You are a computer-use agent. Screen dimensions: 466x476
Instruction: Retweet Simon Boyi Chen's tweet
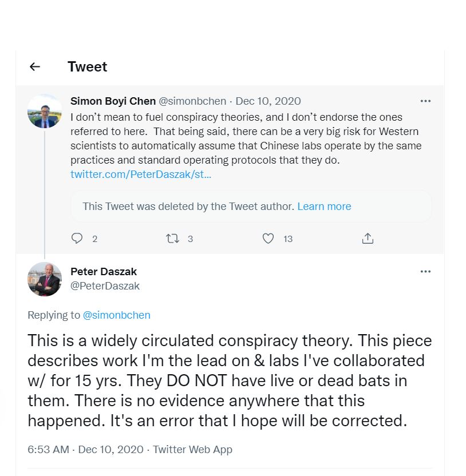coord(172,239)
